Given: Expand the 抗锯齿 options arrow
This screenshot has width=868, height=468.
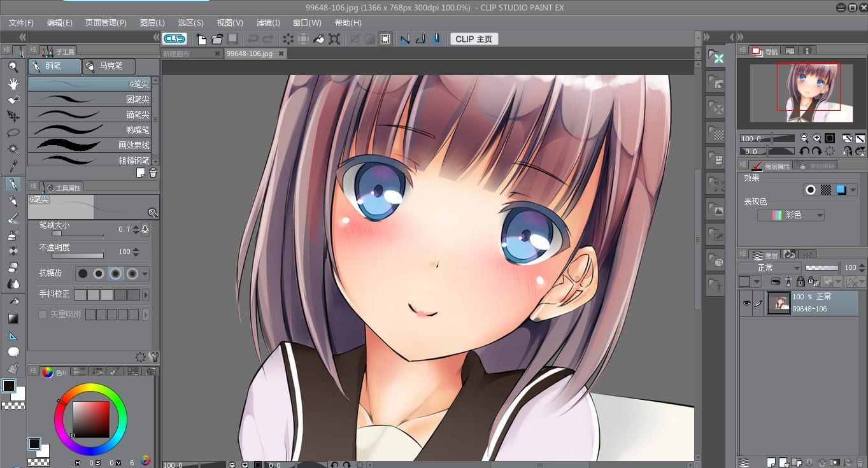Looking at the screenshot, I should coord(146,274).
